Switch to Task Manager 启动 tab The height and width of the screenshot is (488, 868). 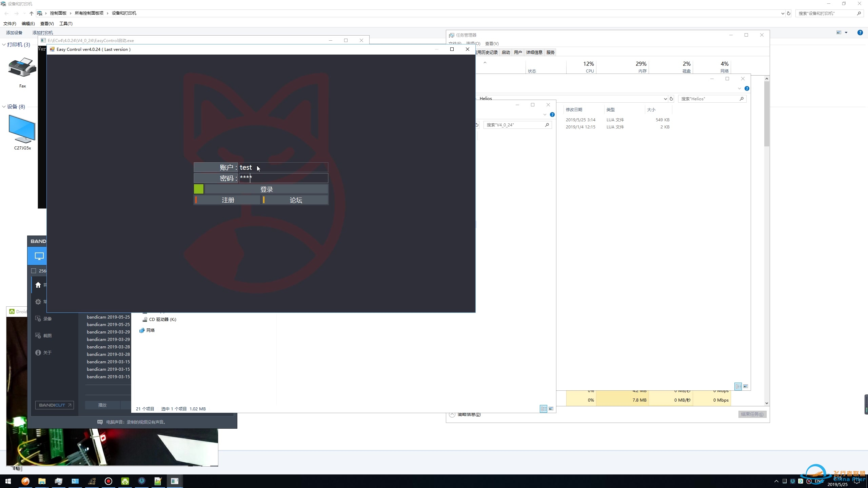point(506,52)
